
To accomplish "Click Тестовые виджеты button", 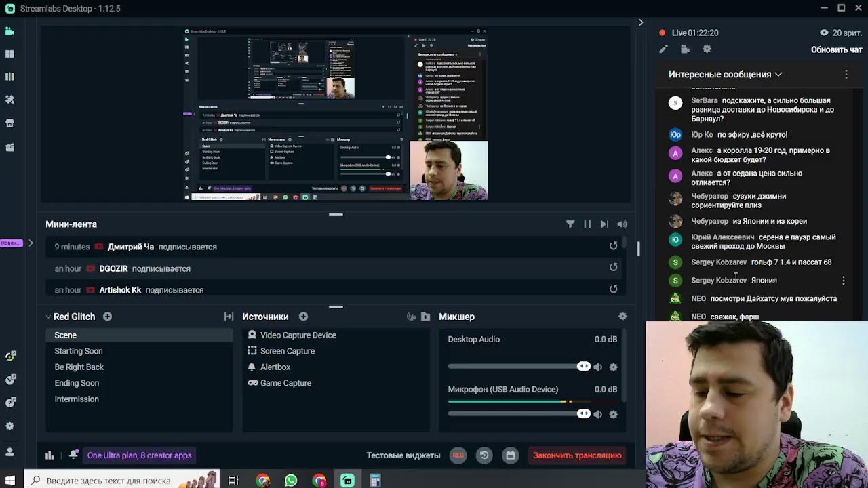I will 403,455.
